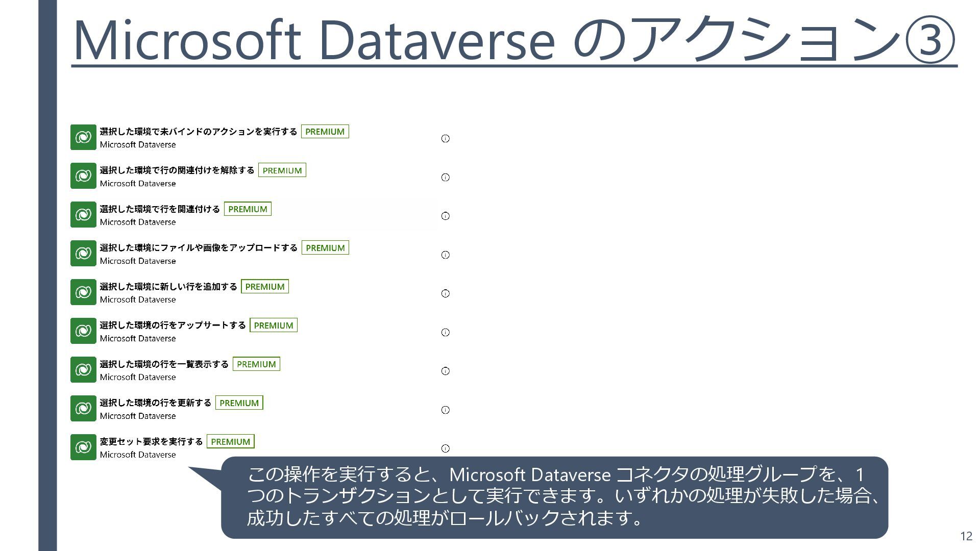Viewport: 980px width, 551px height.
Task: Click the Dataverse icon beside 新しい行を追加する
Action: pyautogui.click(x=83, y=292)
